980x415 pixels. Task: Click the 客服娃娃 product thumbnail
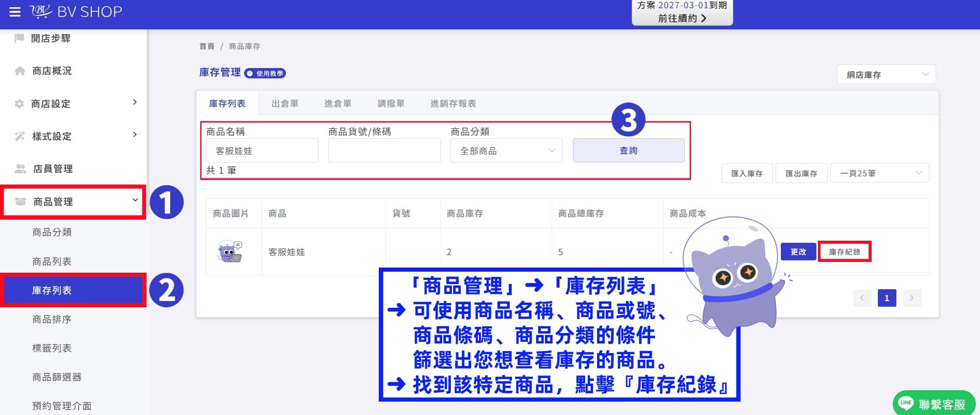pyautogui.click(x=230, y=252)
